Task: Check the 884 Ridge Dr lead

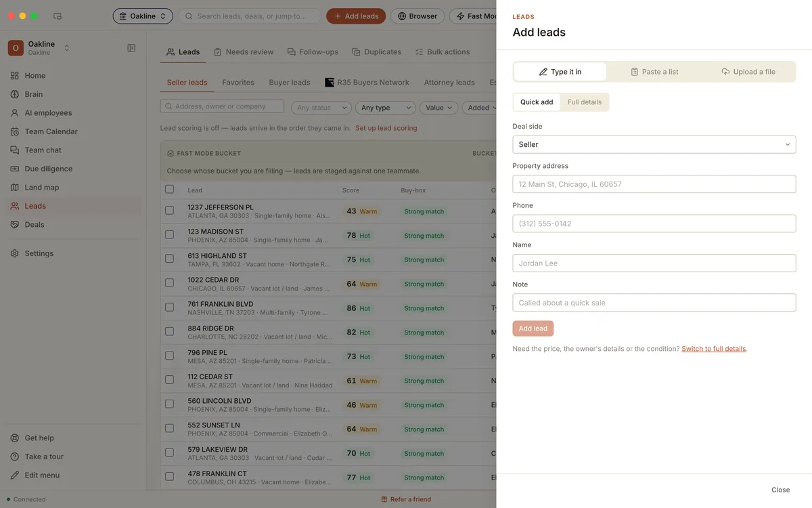Action: click(x=170, y=332)
